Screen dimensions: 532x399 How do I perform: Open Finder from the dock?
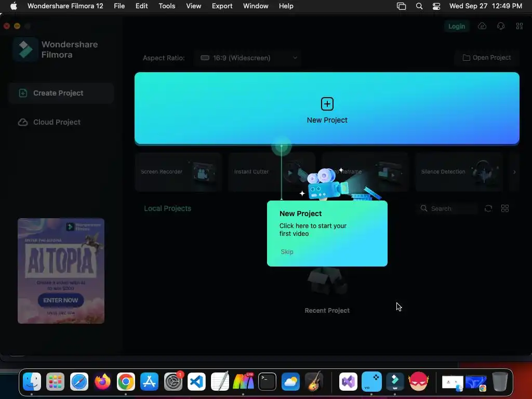pyautogui.click(x=32, y=381)
